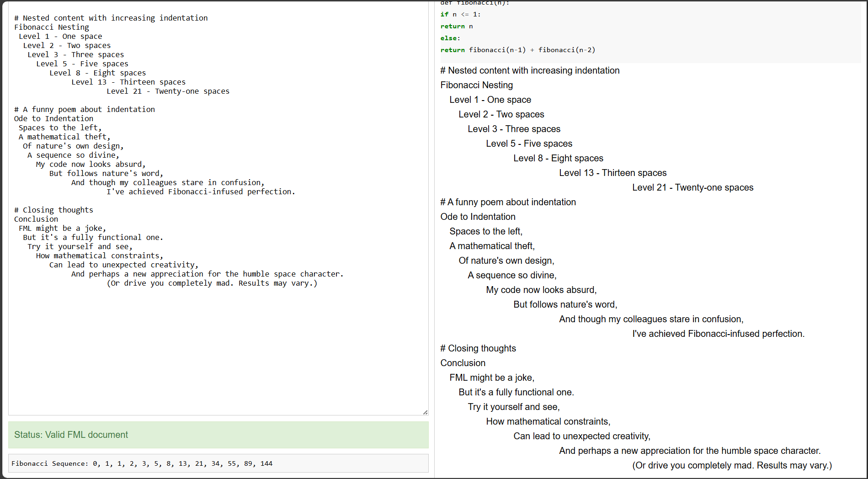Click preview line 'Ode to Indentation'

click(x=478, y=217)
